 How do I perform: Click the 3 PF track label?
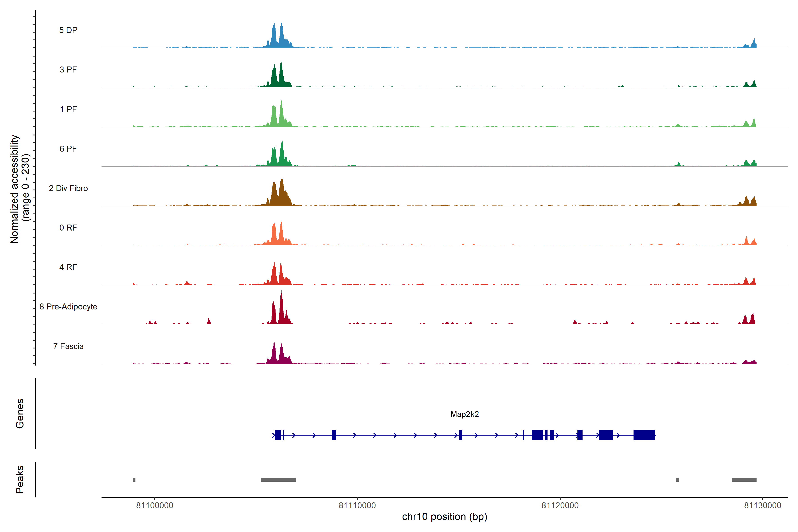68,70
